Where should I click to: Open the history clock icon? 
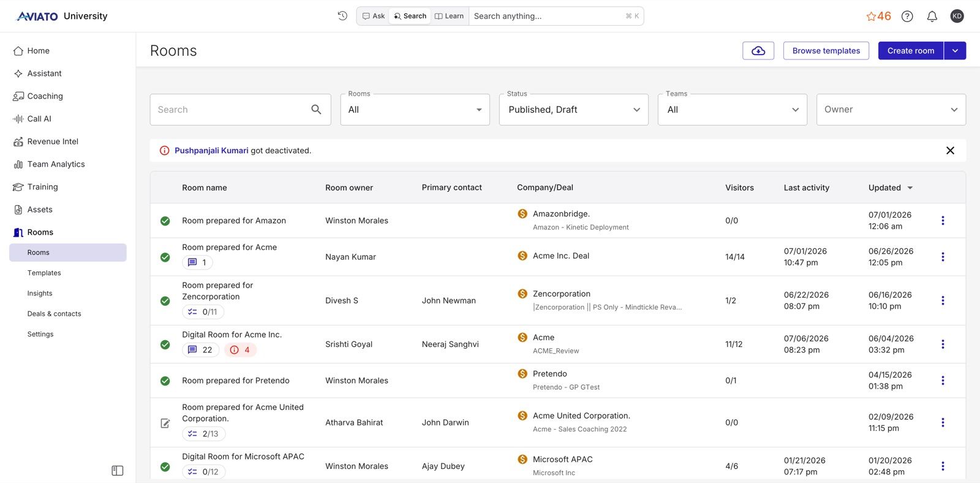pyautogui.click(x=342, y=16)
